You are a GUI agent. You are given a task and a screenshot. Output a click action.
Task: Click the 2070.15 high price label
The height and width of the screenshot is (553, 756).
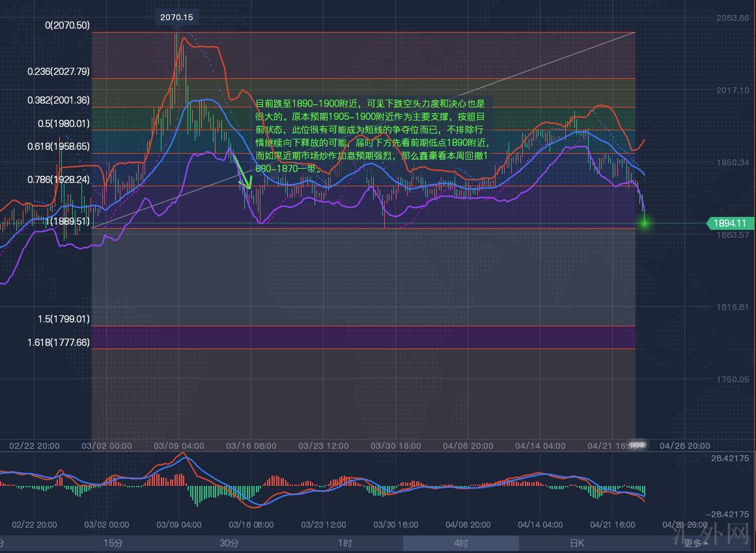click(176, 18)
